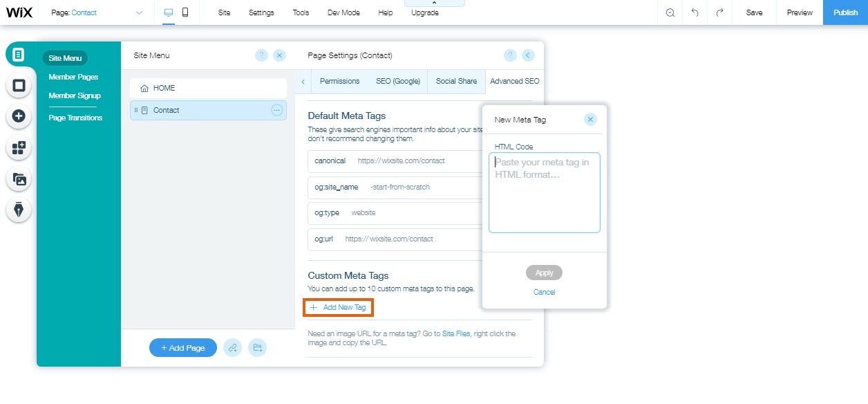Open the Add Elements plus icon
This screenshot has height=404, width=868.
19,116
